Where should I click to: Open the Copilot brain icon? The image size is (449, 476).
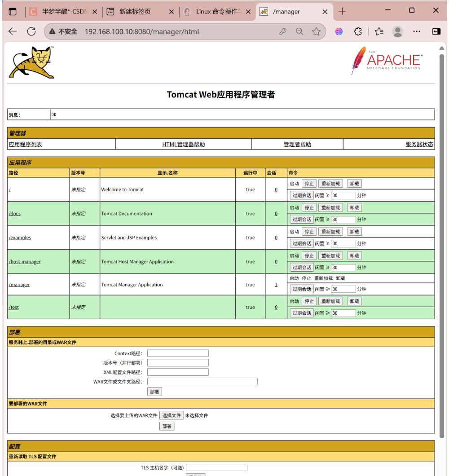tap(339, 31)
